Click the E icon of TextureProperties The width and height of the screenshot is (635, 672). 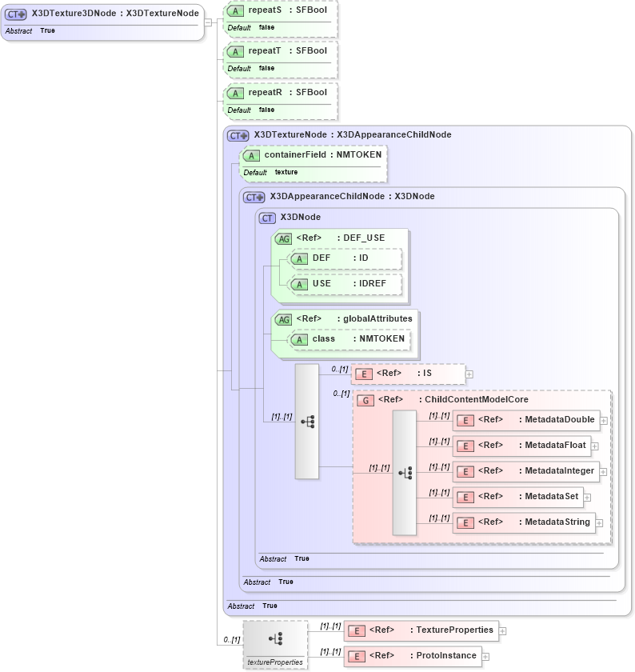tap(357, 631)
